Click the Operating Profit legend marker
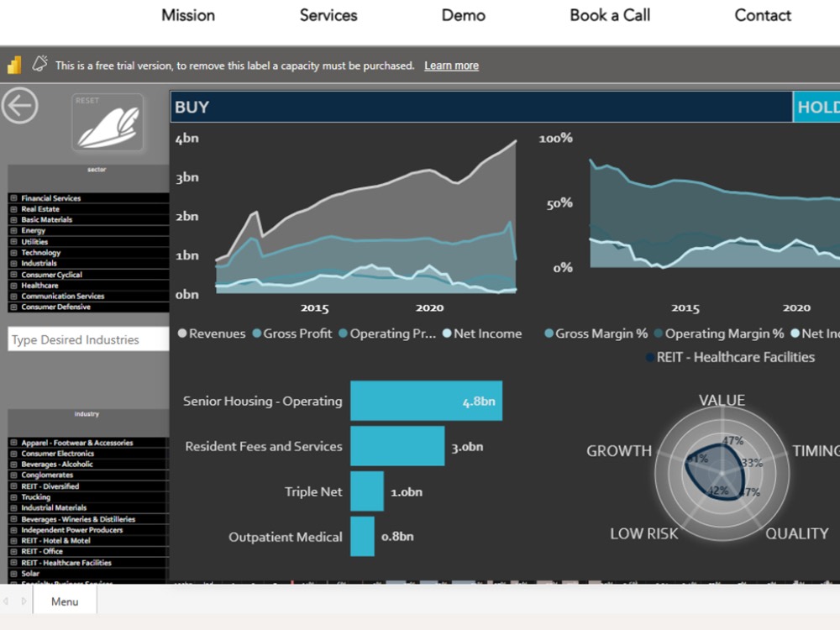This screenshot has height=630, width=840. pyautogui.click(x=344, y=333)
